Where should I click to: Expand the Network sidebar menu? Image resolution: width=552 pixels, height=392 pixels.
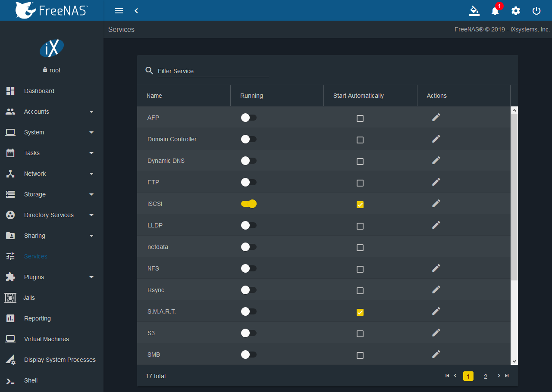[52, 174]
